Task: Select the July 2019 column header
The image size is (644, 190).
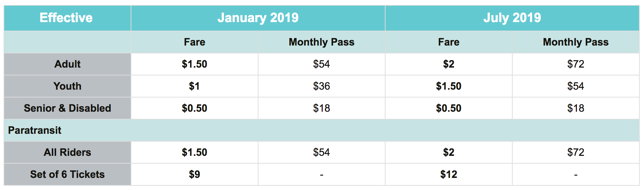Action: pos(512,18)
